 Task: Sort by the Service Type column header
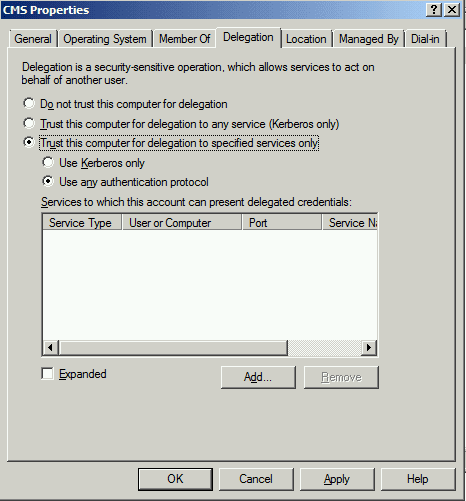[x=82, y=222]
